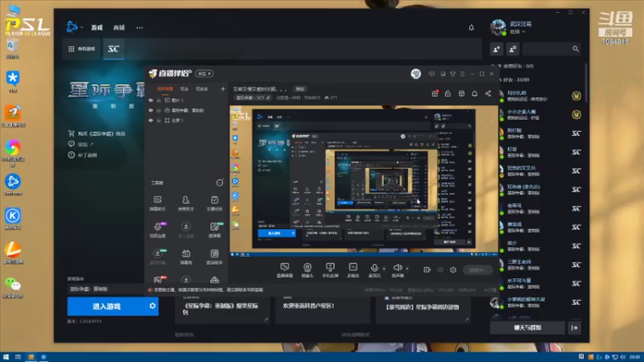The width and height of the screenshot is (644, 362).
Task: Expand the mode pill next to 直播伴侣 logo
Action: pyautogui.click(x=204, y=73)
